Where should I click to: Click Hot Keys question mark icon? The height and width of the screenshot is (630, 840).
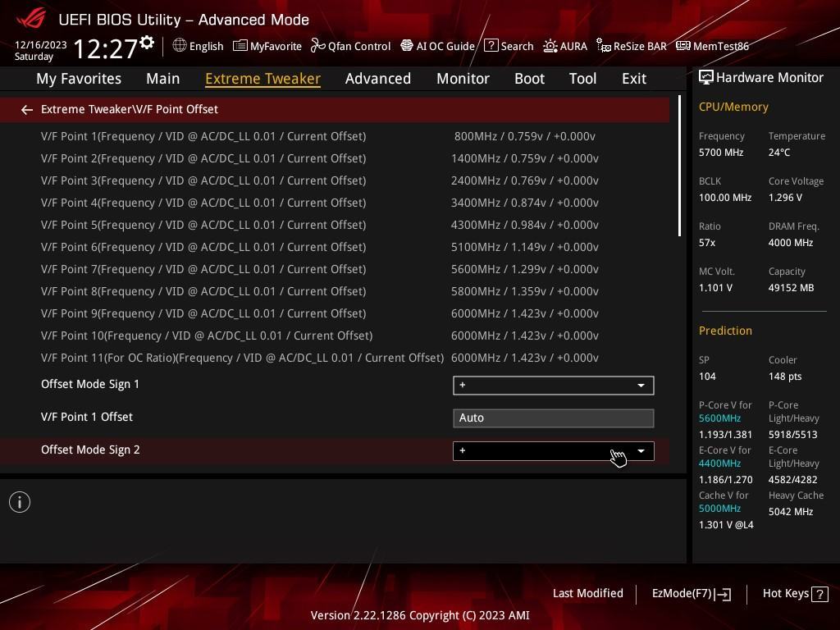coord(819,594)
